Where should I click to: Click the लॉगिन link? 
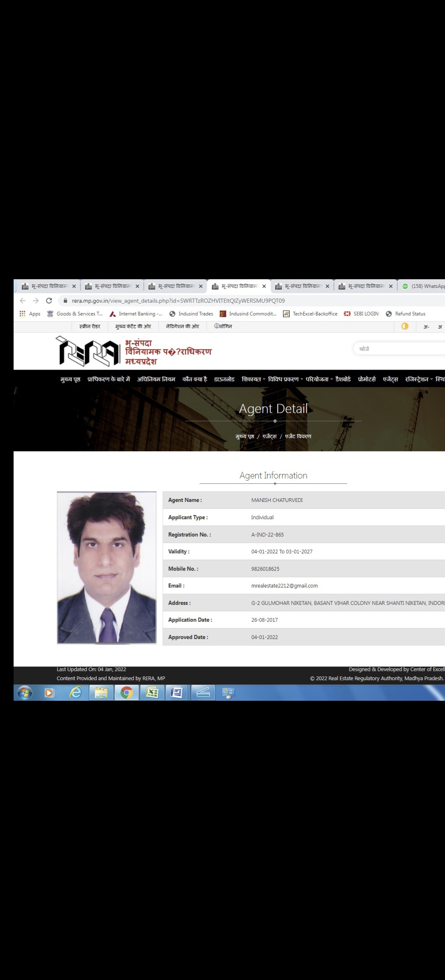pyautogui.click(x=223, y=326)
